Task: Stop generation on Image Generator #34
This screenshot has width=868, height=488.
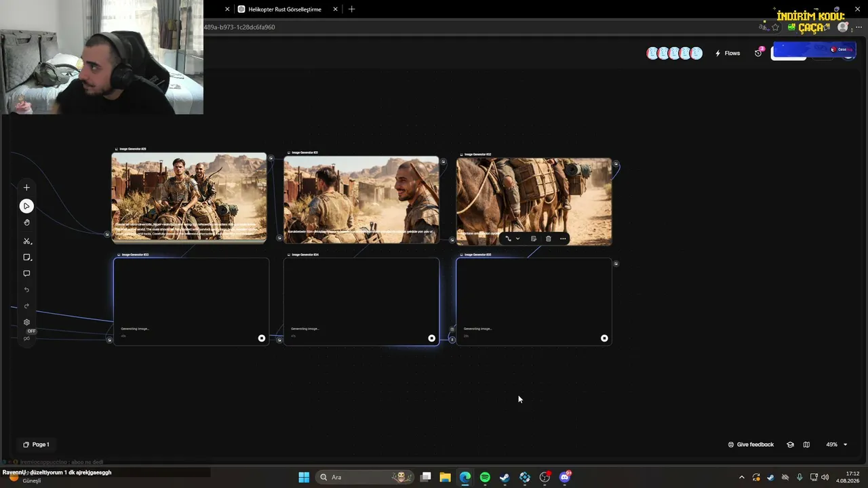Action: (x=431, y=338)
